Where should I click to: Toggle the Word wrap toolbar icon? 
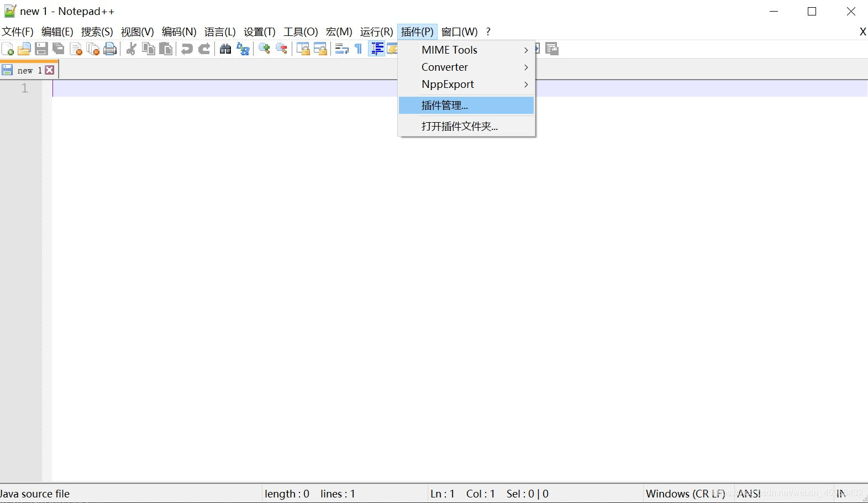[342, 49]
